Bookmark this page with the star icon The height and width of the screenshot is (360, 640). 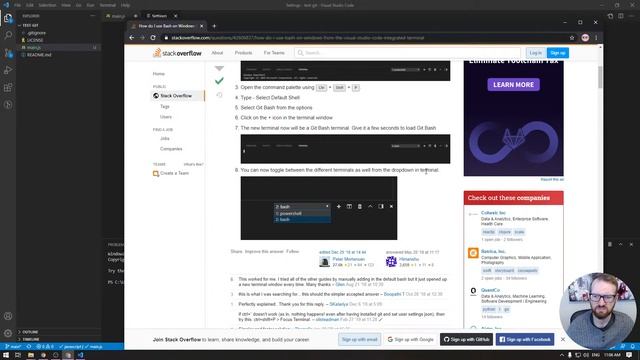[x=572, y=38]
